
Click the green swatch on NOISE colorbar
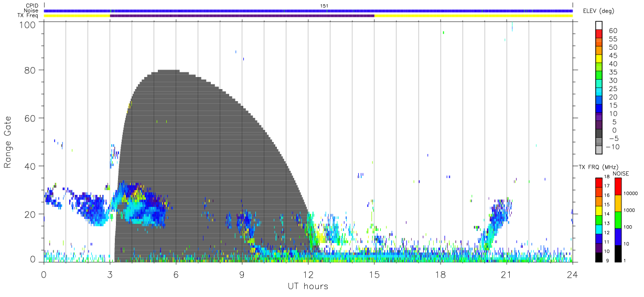click(x=619, y=219)
